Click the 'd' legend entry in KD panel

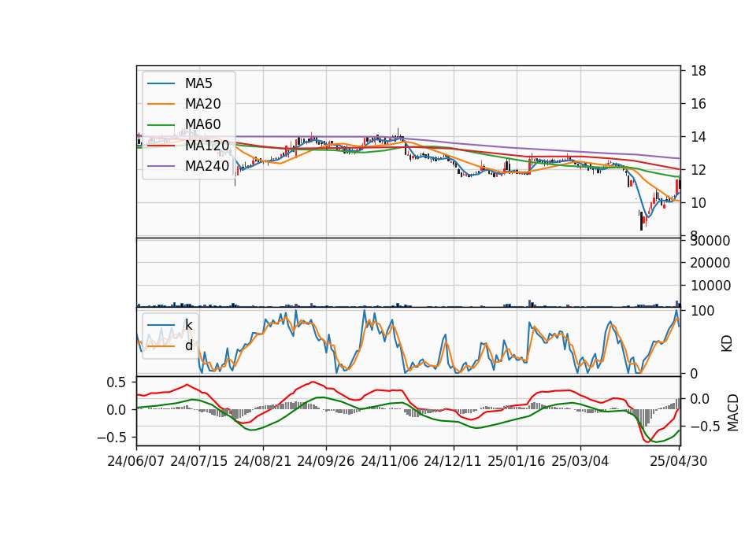189,345
